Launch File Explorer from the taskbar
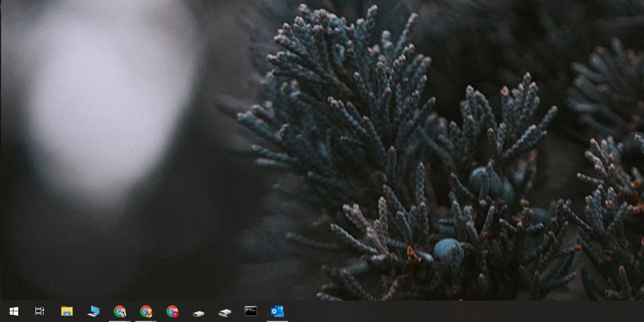 [x=67, y=311]
